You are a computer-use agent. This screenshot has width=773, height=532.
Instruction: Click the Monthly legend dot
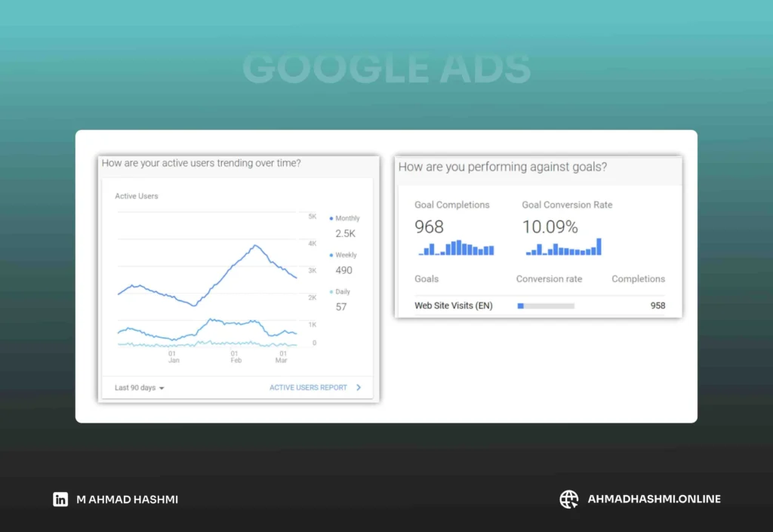point(331,218)
